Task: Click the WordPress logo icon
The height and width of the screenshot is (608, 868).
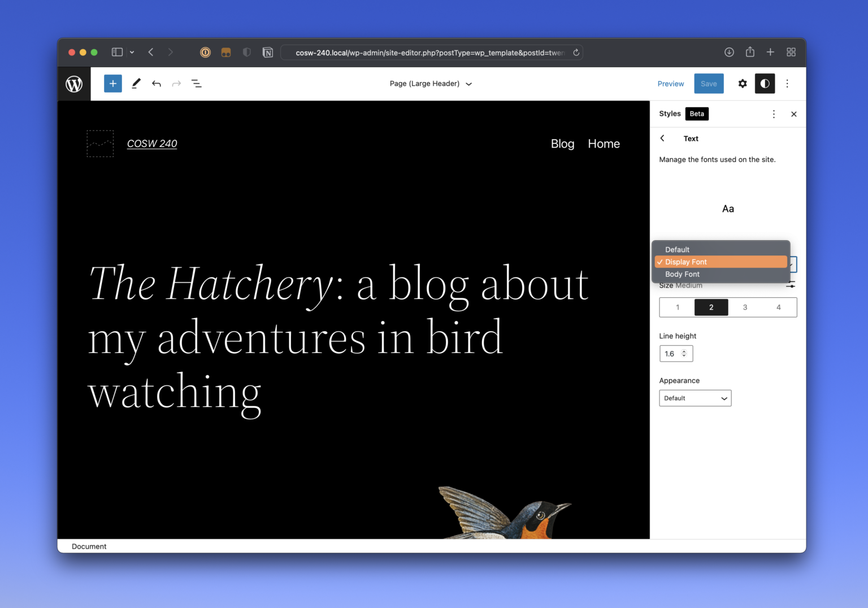Action: [x=74, y=84]
